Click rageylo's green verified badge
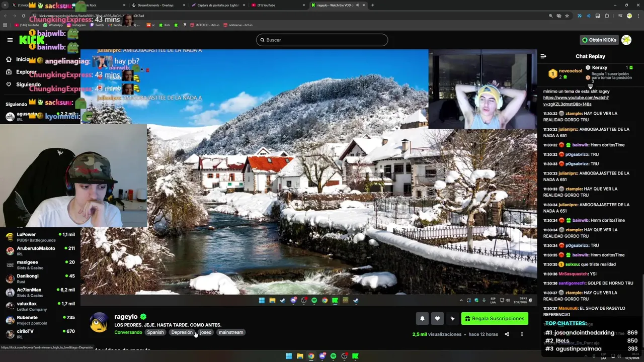 [x=143, y=317]
